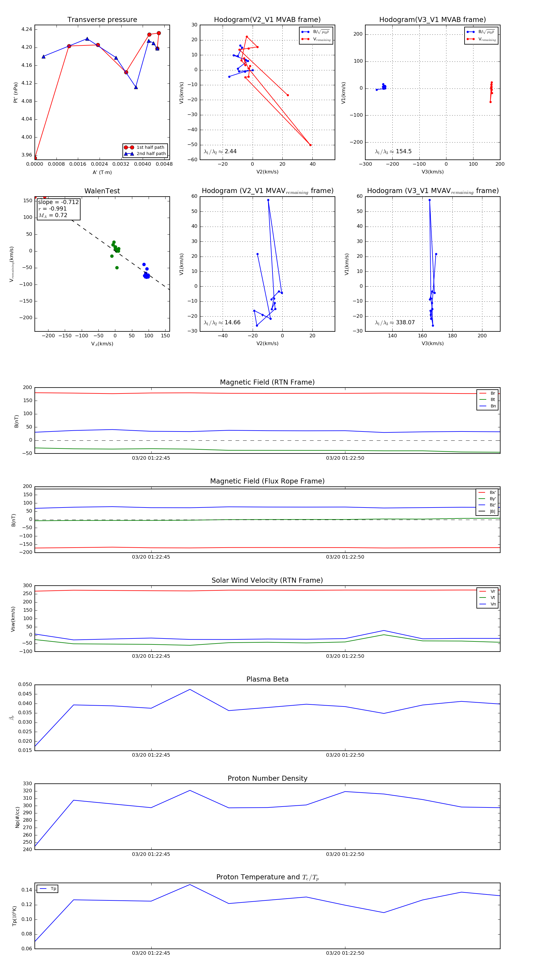The image size is (535, 980).
Task: Click 'B(nT)' axis label of RTN Frame panel
Action: pyautogui.click(x=16, y=421)
